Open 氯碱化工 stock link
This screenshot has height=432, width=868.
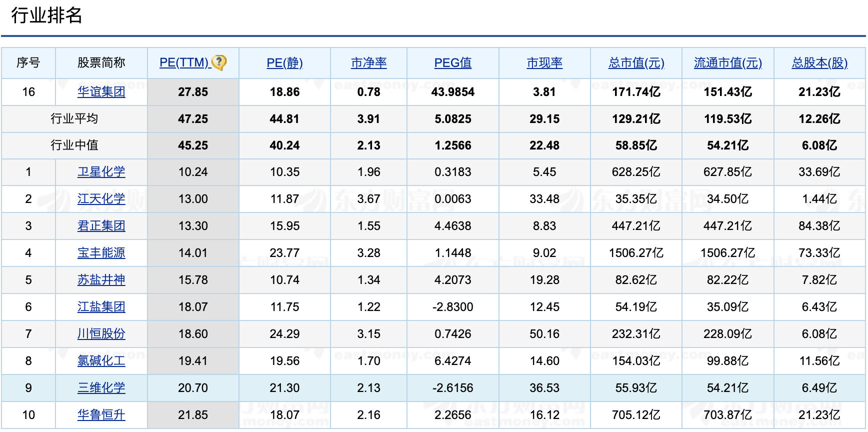point(101,361)
